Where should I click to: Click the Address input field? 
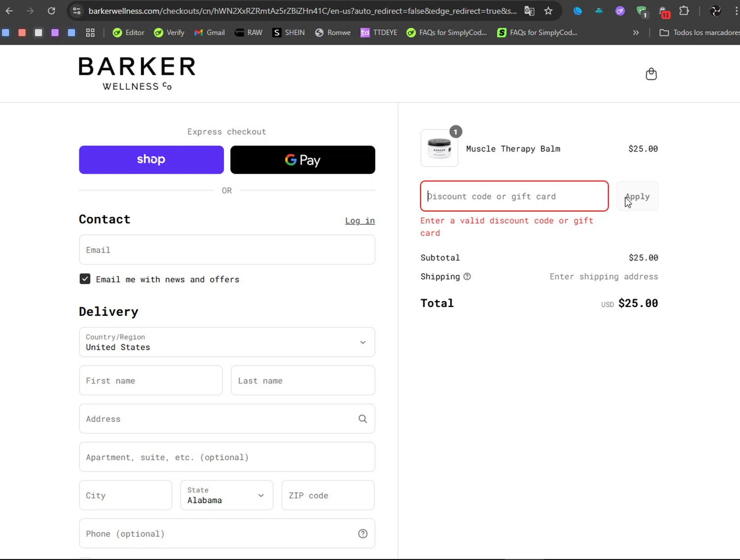coord(227,419)
